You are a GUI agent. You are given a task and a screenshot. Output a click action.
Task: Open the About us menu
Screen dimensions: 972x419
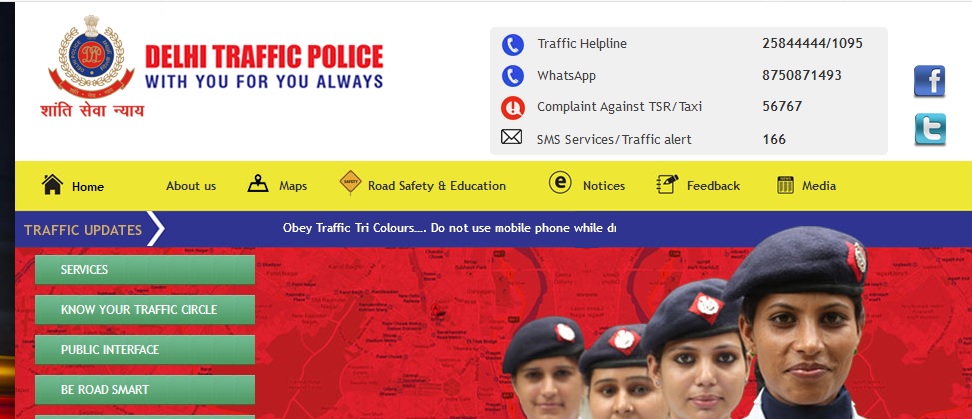pos(191,186)
